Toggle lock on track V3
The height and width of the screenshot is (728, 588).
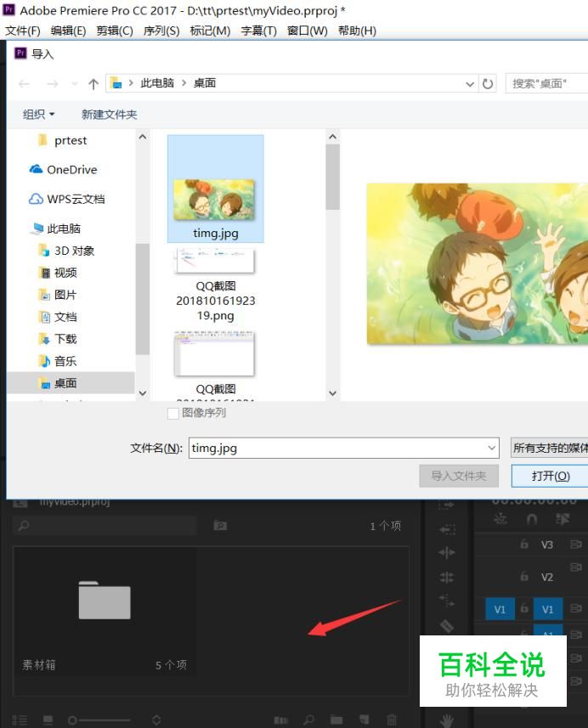(x=524, y=545)
